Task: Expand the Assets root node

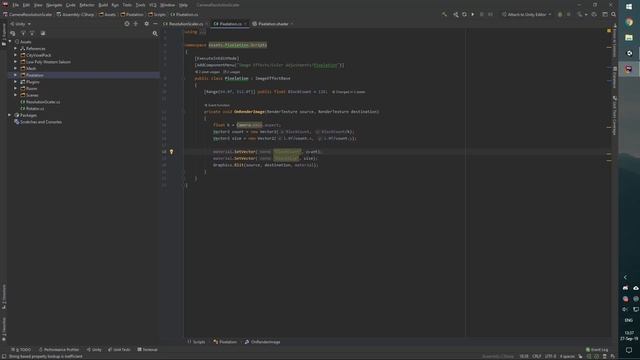Action: (x=10, y=42)
